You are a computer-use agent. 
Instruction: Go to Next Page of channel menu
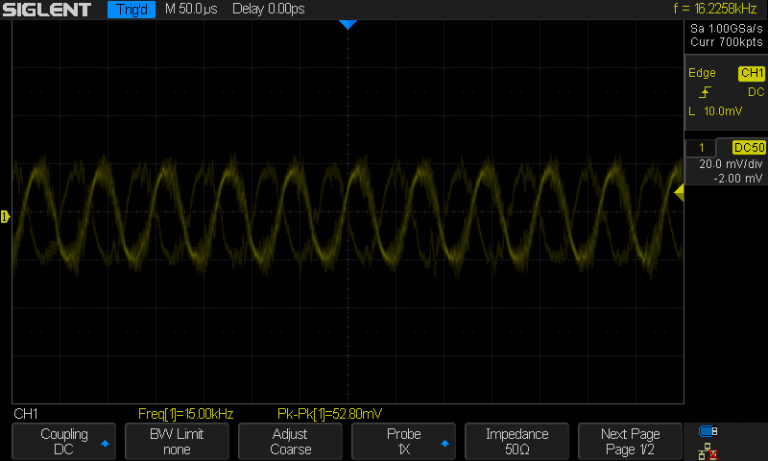pyautogui.click(x=630, y=442)
